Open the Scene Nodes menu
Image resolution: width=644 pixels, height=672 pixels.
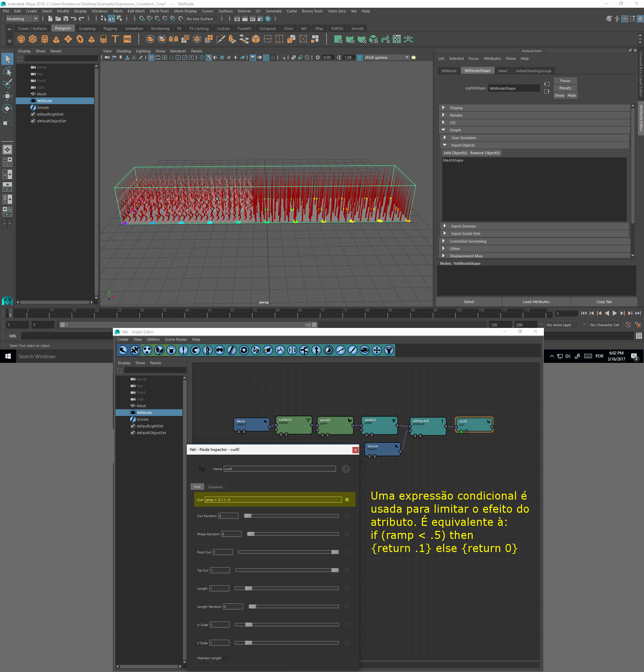click(176, 339)
